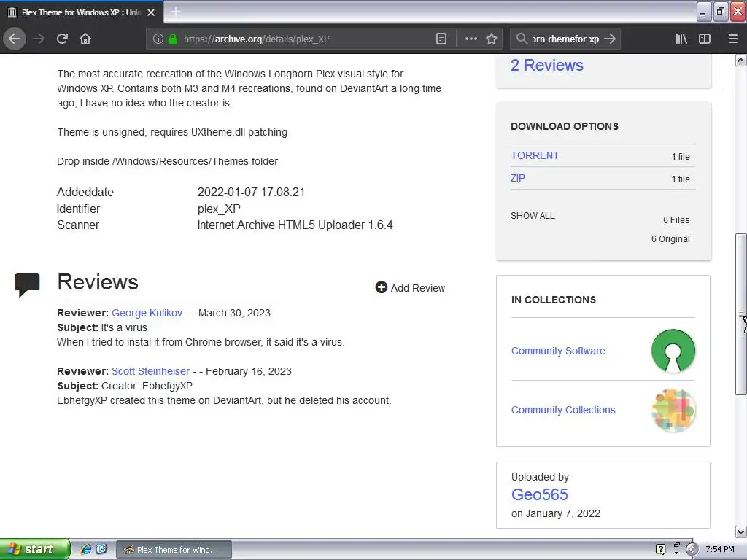
Task: Click the help question mark tray icon
Action: (660, 549)
